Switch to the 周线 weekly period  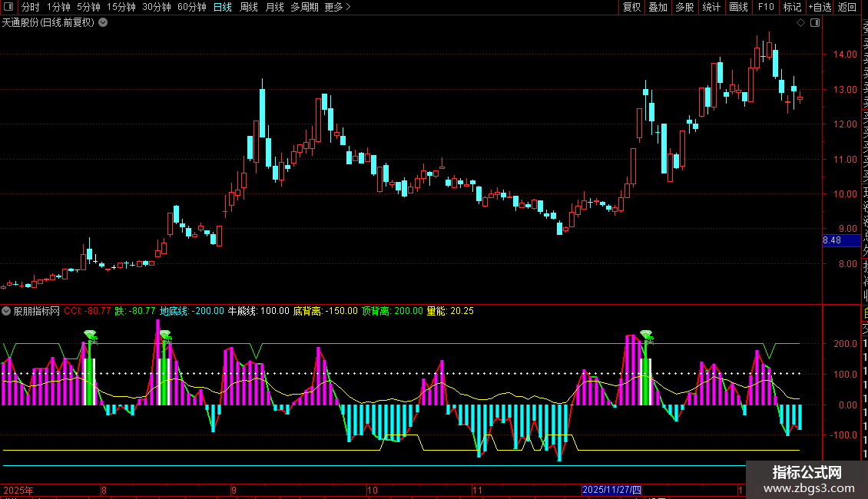(x=249, y=7)
